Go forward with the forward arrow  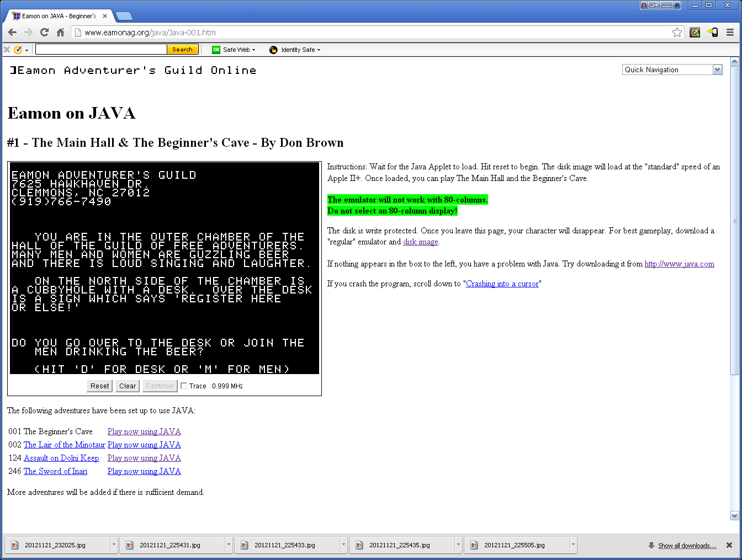coord(29,33)
